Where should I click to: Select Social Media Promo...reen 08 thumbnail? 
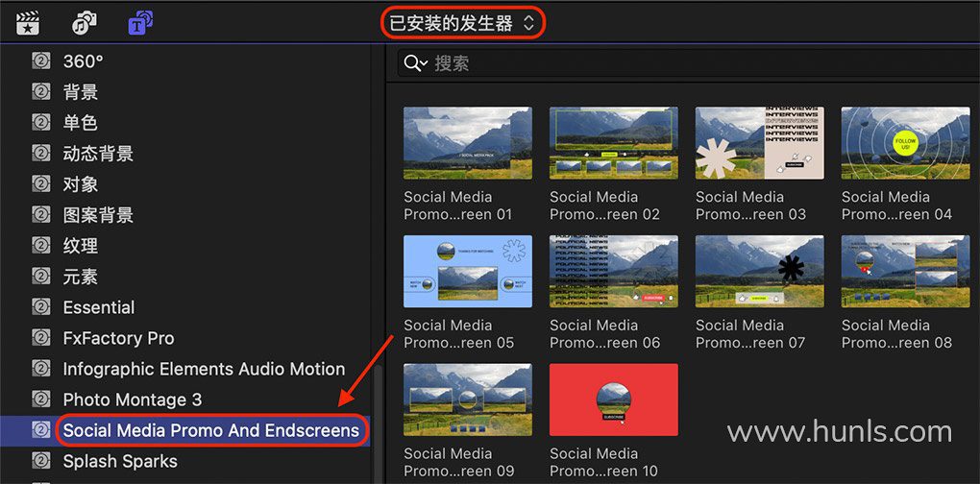(906, 271)
